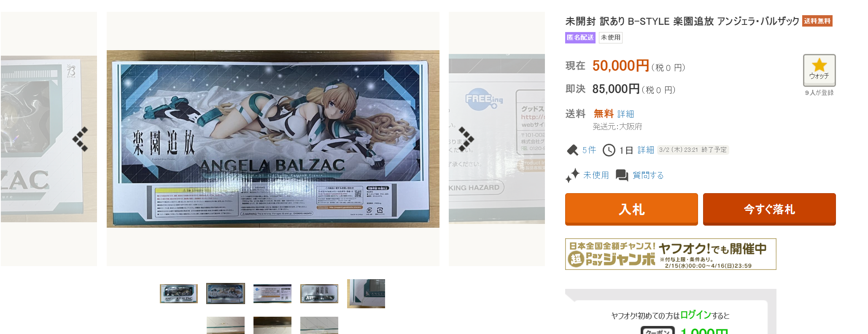
Task: Click the bid gavel icon
Action: click(572, 150)
